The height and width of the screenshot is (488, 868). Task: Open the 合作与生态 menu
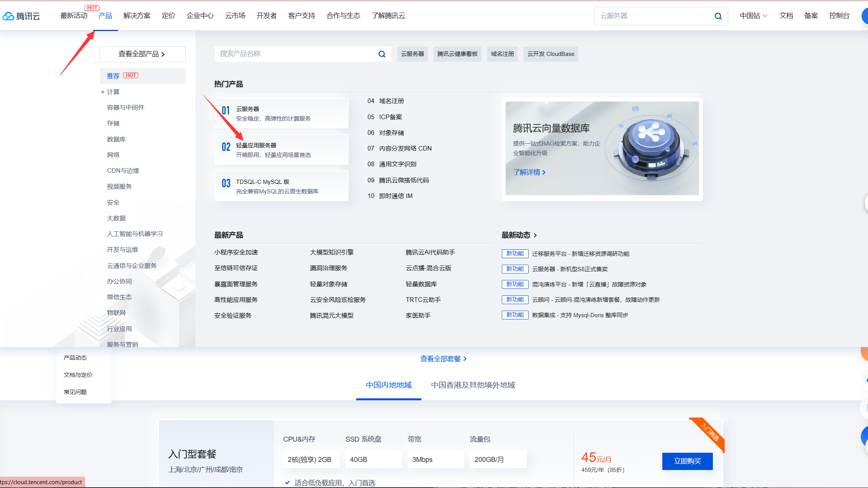[x=344, y=16]
